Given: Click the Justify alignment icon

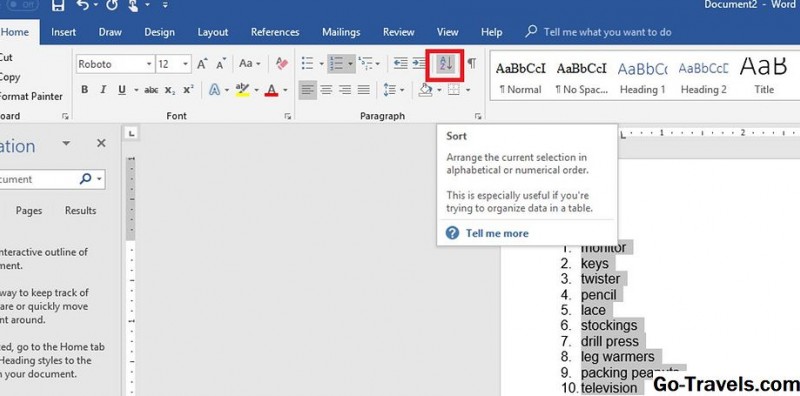Looking at the screenshot, I should [364, 90].
